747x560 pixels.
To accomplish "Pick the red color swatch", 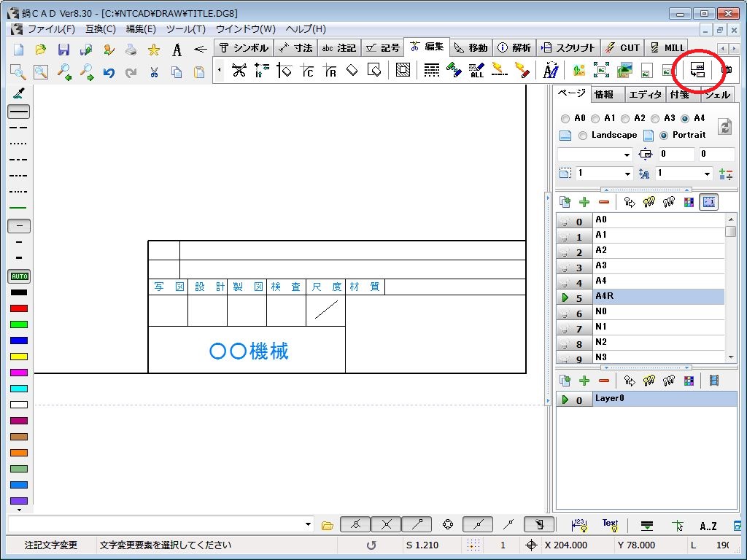I will 19,308.
